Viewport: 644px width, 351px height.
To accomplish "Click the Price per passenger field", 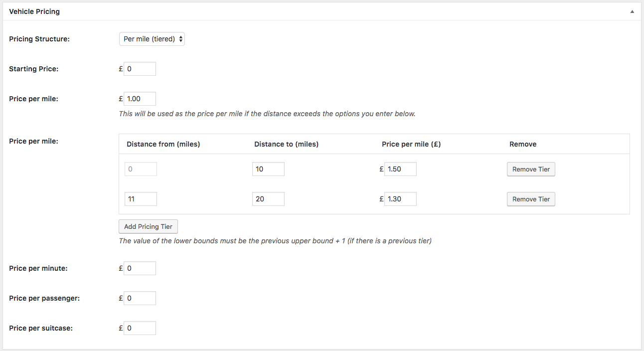I will click(140, 298).
